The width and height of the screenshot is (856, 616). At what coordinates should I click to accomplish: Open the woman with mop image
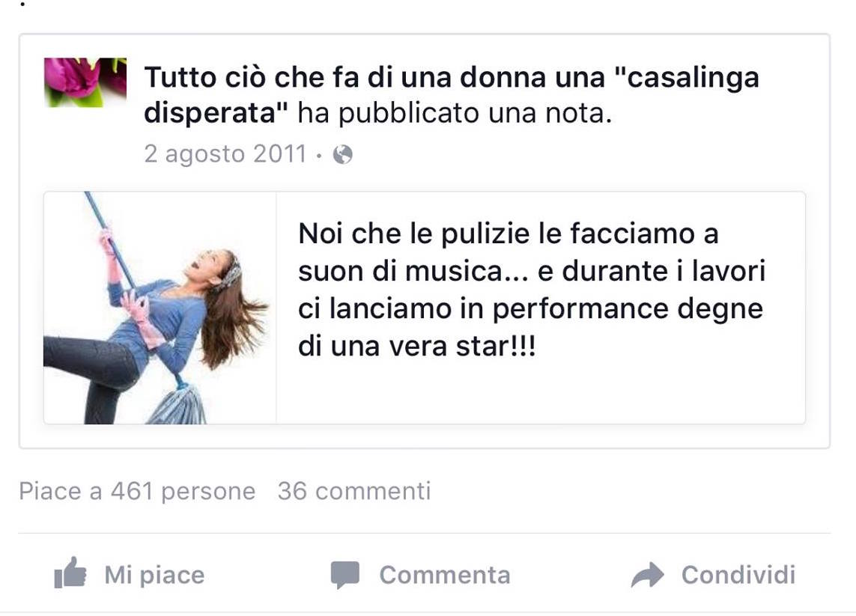pos(160,308)
